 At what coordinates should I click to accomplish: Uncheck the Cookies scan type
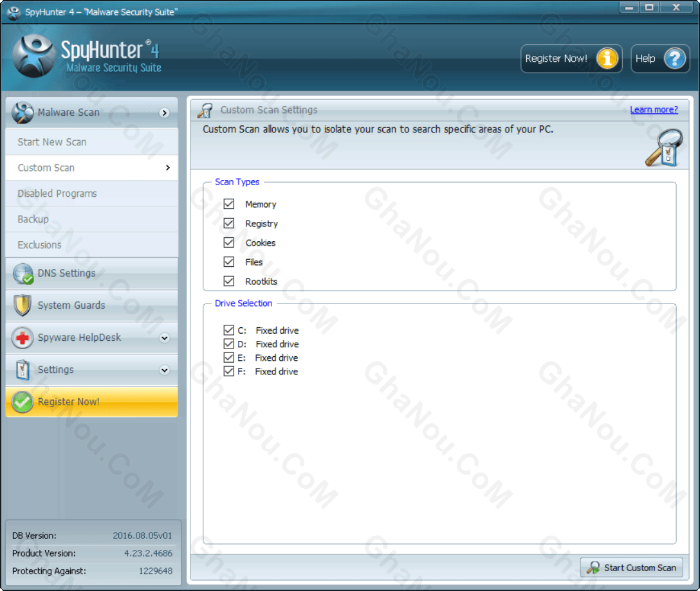click(x=228, y=242)
